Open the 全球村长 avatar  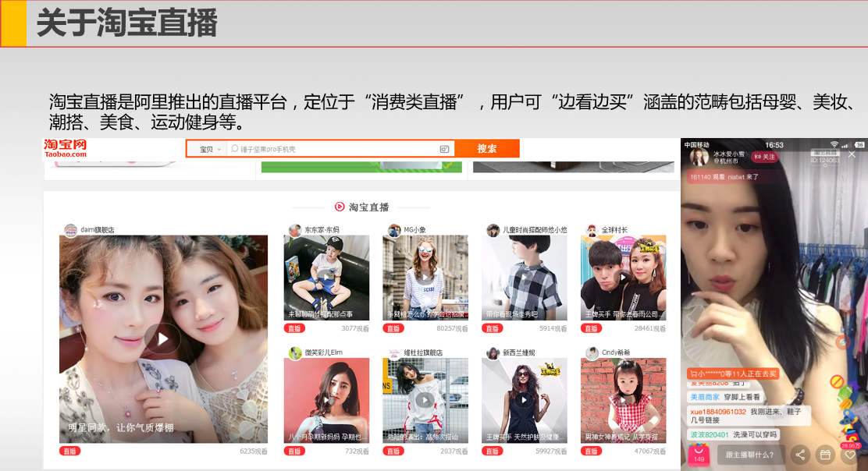(592, 230)
